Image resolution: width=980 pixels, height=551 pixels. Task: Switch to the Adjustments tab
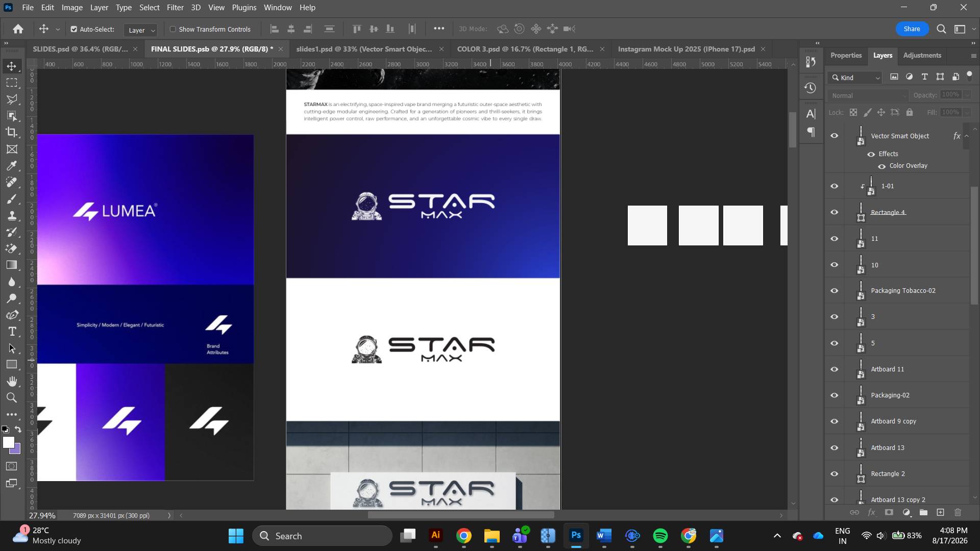coord(922,55)
